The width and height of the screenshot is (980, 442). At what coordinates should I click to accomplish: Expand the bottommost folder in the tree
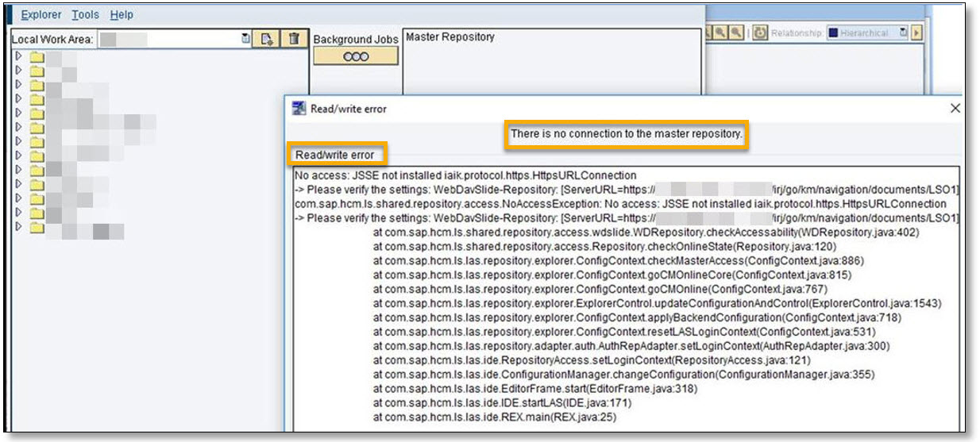click(x=19, y=229)
